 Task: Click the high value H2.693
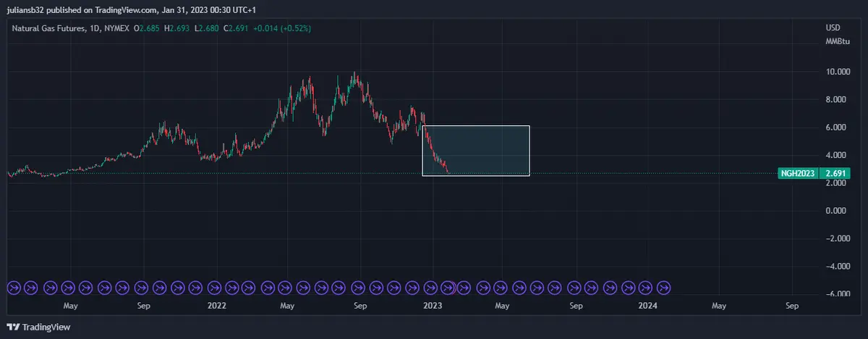point(176,28)
